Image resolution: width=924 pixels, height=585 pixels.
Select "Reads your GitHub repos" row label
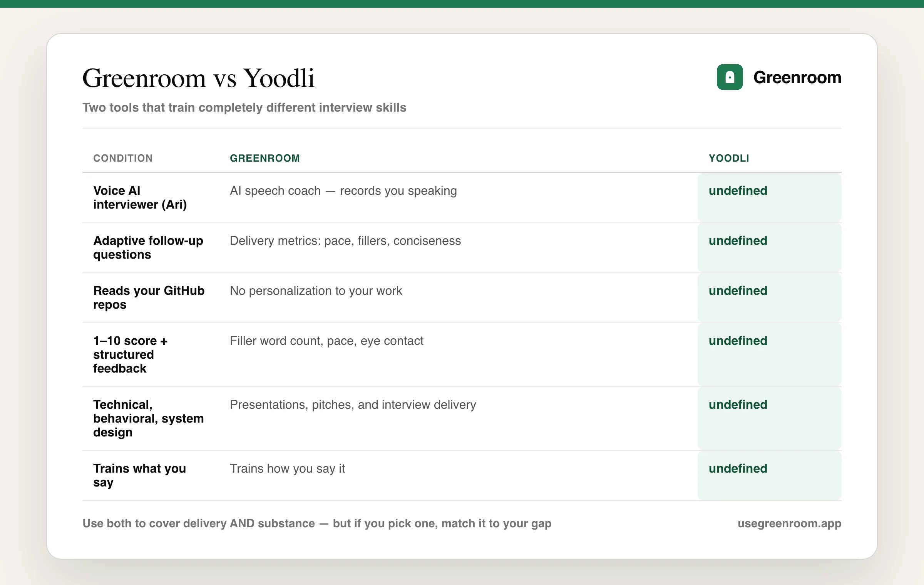pyautogui.click(x=149, y=298)
